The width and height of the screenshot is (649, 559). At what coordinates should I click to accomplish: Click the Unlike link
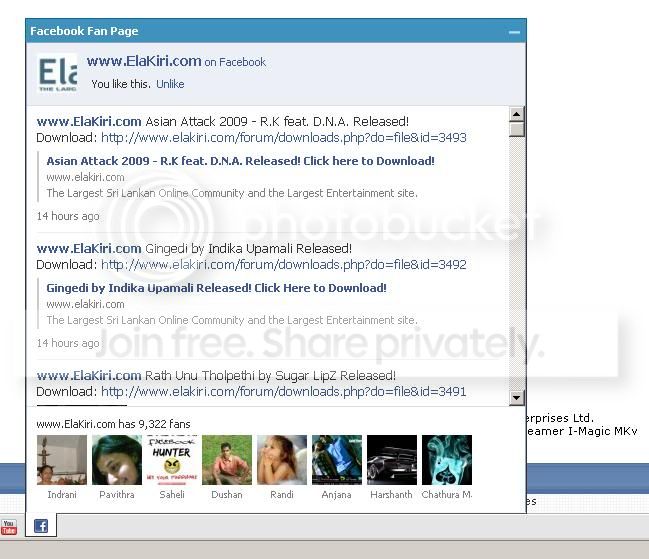(x=170, y=84)
